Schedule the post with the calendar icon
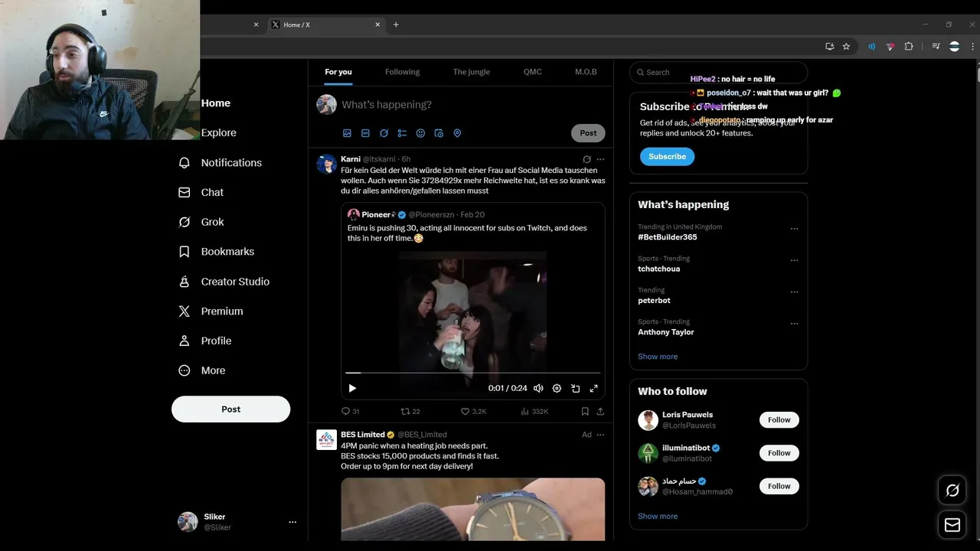The width and height of the screenshot is (980, 551). (439, 133)
